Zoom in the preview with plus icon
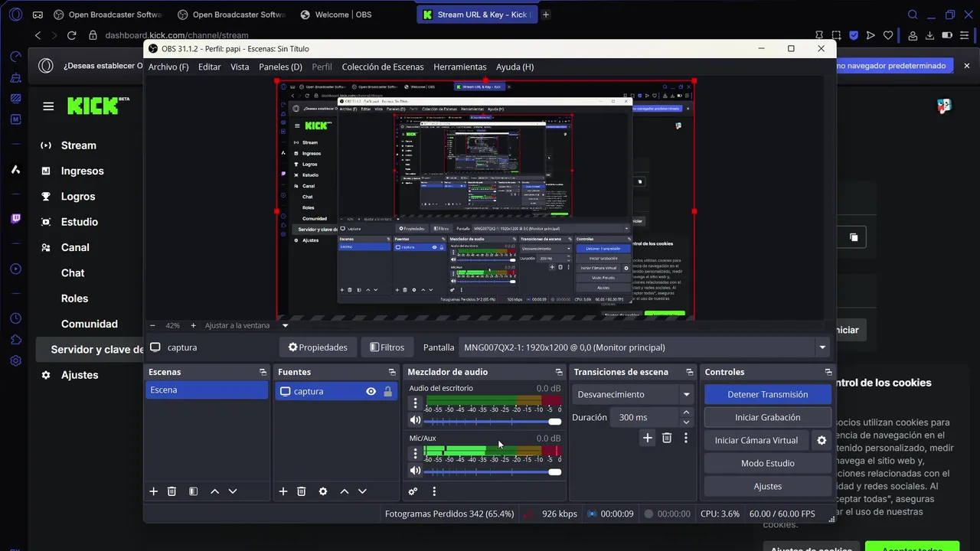This screenshot has height=551, width=980. click(193, 325)
